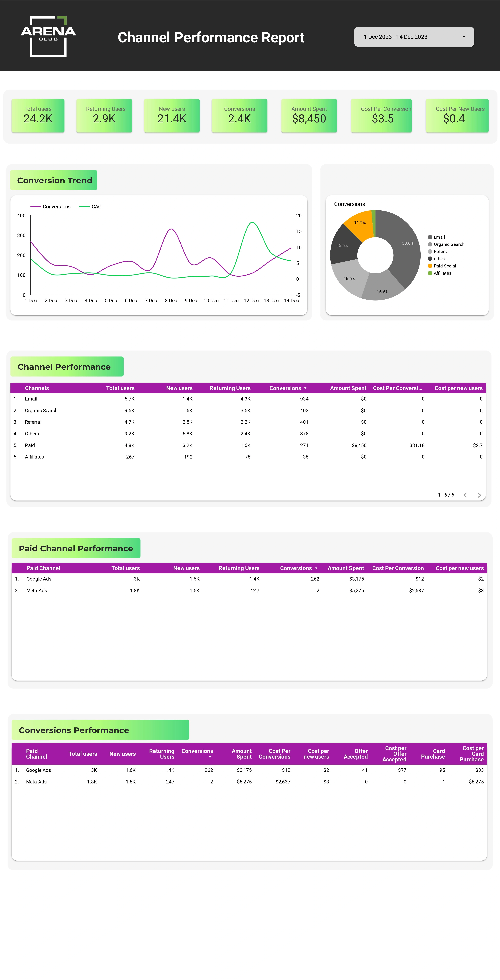Click the Returning Users scorecard
The image size is (500, 980).
tap(104, 116)
